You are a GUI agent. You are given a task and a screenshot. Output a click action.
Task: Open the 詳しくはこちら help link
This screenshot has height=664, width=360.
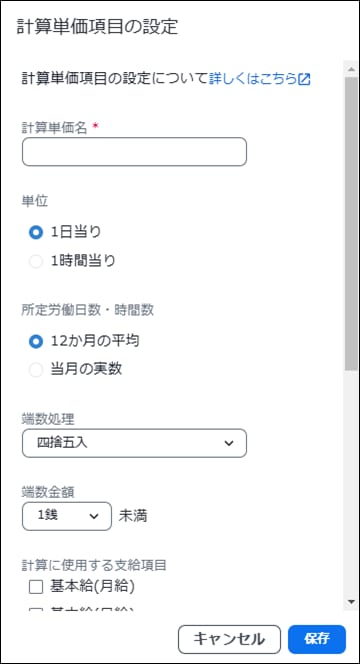point(253,79)
